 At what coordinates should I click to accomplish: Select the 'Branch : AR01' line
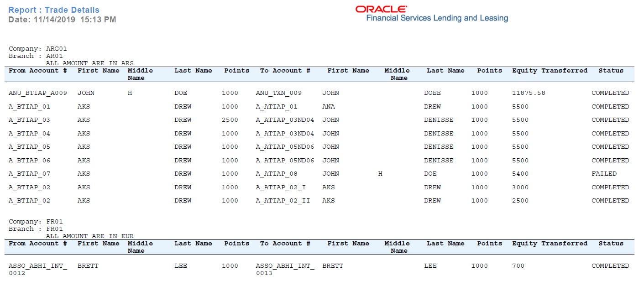tap(36, 56)
